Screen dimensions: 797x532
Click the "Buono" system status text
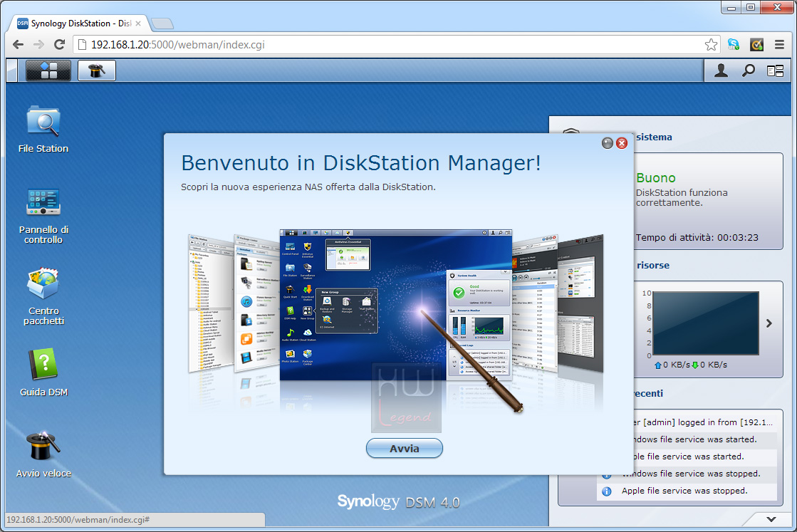point(656,178)
